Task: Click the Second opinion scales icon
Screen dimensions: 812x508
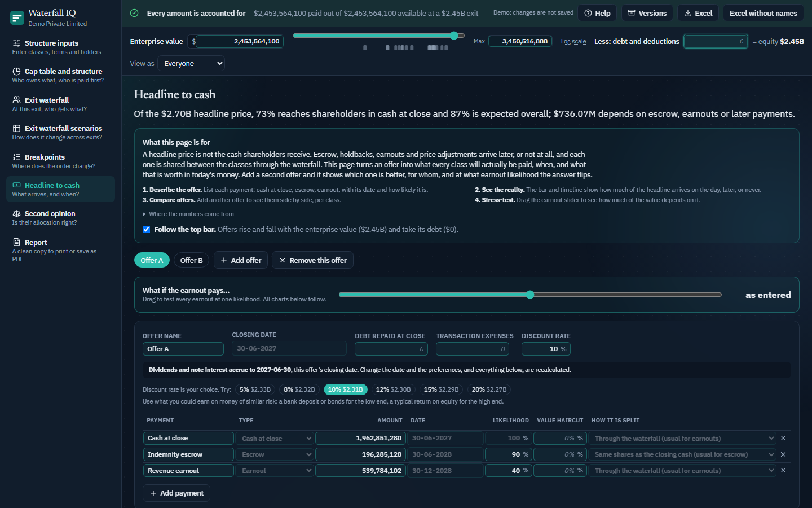Action: pyautogui.click(x=16, y=213)
